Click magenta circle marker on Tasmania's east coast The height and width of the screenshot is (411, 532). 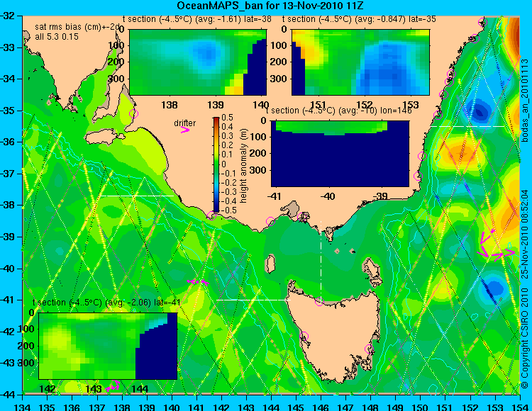tap(369, 349)
